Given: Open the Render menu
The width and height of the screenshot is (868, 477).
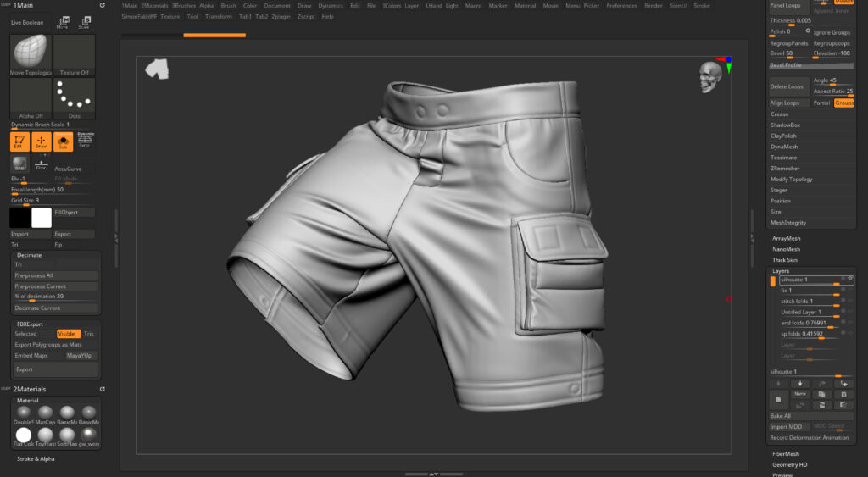Looking at the screenshot, I should click(654, 6).
